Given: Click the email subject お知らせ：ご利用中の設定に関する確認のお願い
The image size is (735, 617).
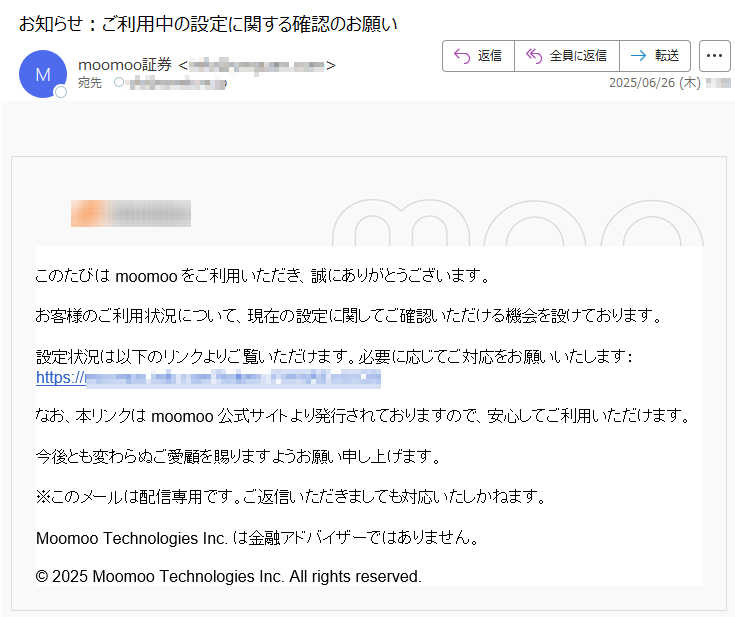Looking at the screenshot, I should (x=208, y=23).
